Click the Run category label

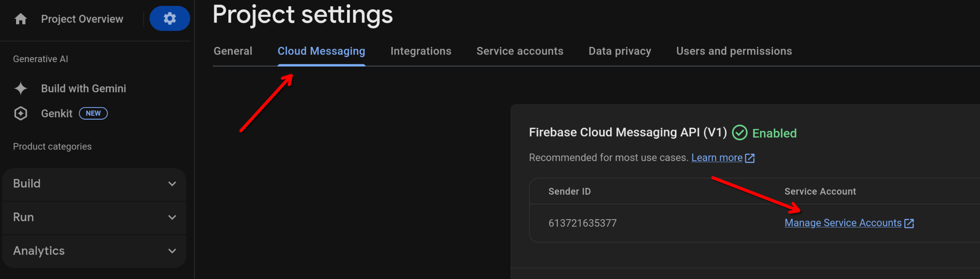pyautogui.click(x=24, y=217)
